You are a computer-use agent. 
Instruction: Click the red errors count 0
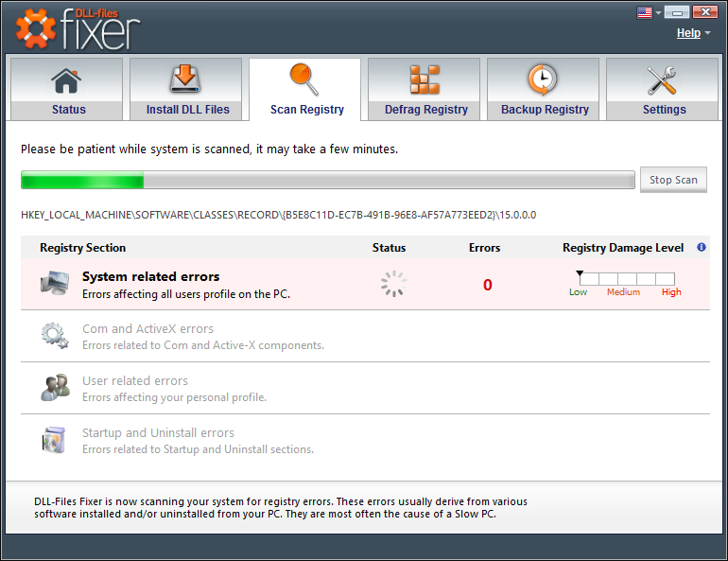(487, 285)
